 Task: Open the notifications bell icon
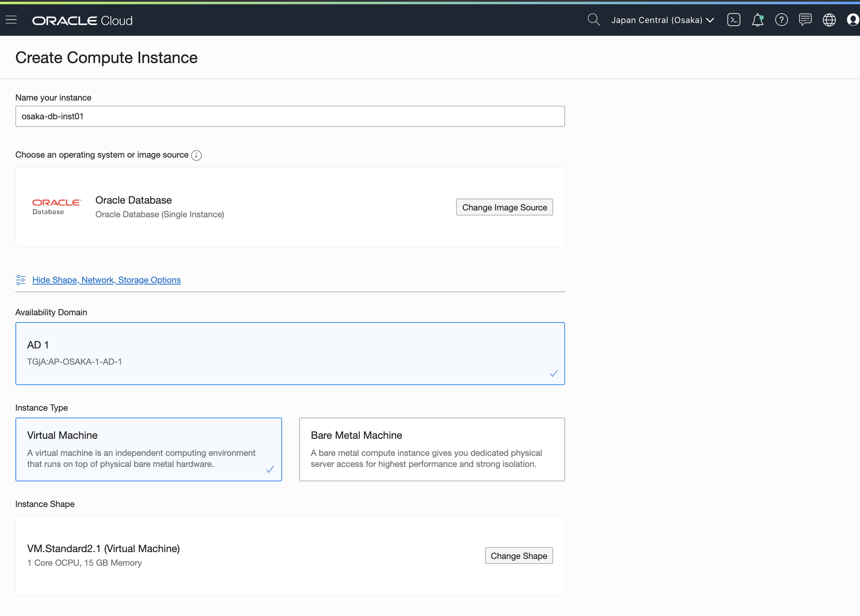pyautogui.click(x=758, y=20)
